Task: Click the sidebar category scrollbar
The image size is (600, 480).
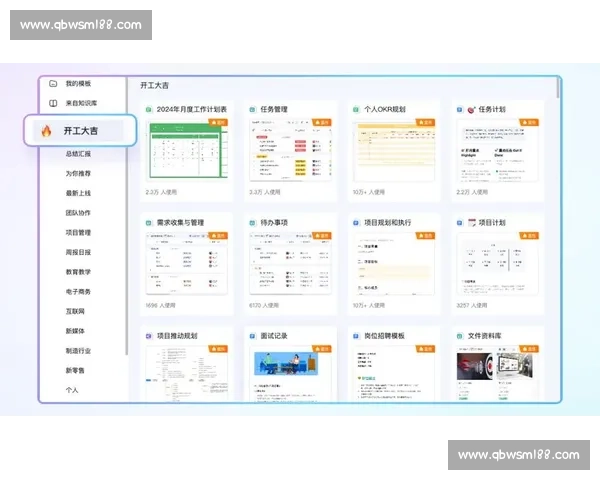Action: (126, 216)
